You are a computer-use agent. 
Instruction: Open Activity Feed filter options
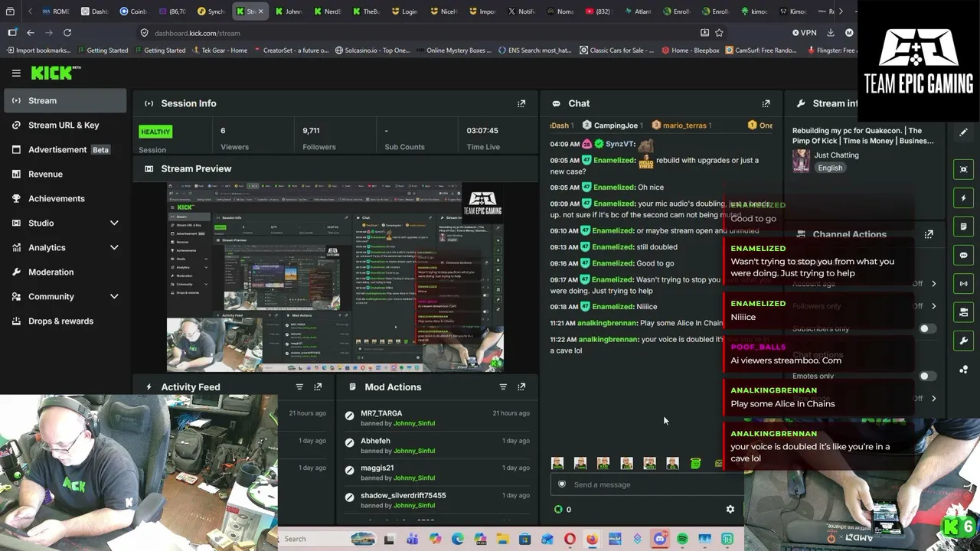(x=299, y=387)
